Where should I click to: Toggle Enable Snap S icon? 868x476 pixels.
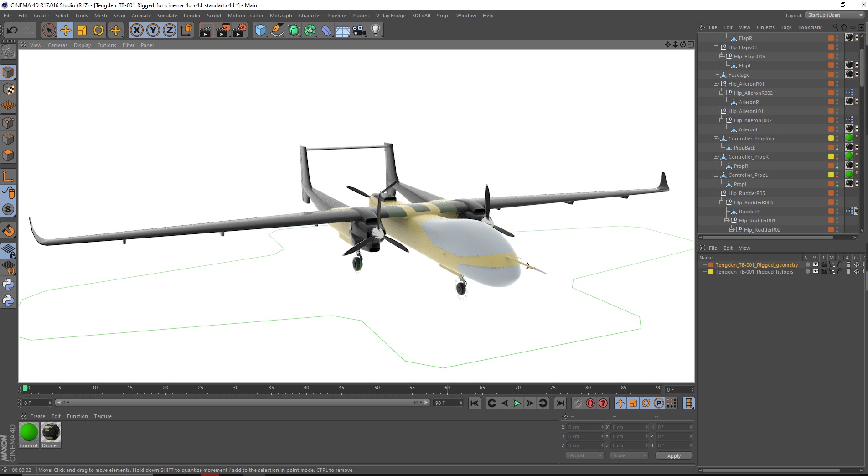pos(8,209)
